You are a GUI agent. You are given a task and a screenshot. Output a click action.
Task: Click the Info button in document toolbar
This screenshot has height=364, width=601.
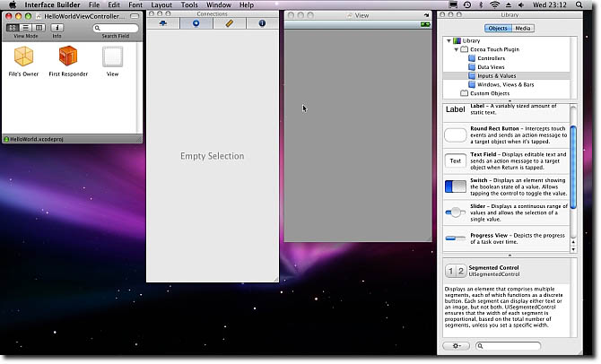[x=57, y=28]
